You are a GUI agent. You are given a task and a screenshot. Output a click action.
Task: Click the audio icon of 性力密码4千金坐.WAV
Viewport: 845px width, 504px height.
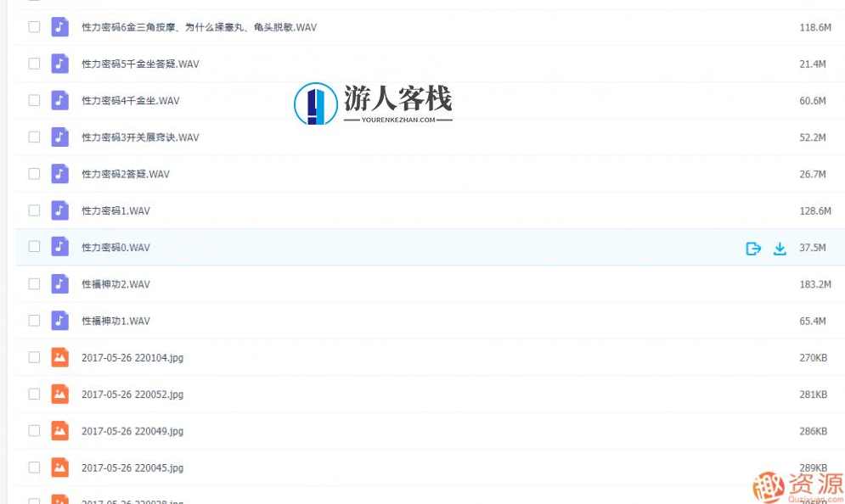pos(59,100)
